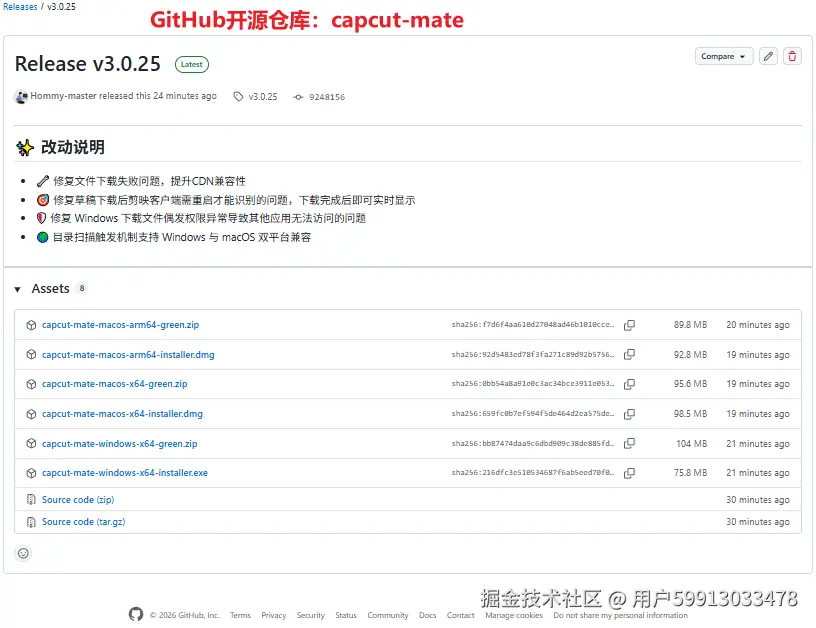The width and height of the screenshot is (816, 628).
Task: Click the GitHub logo in footer
Action: click(x=136, y=614)
